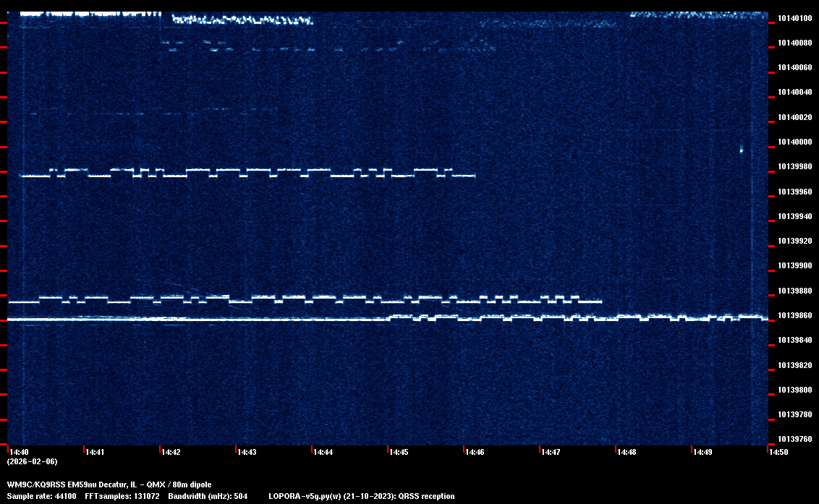
Task: Select the Sample rate: 44100 text
Action: coord(41,496)
